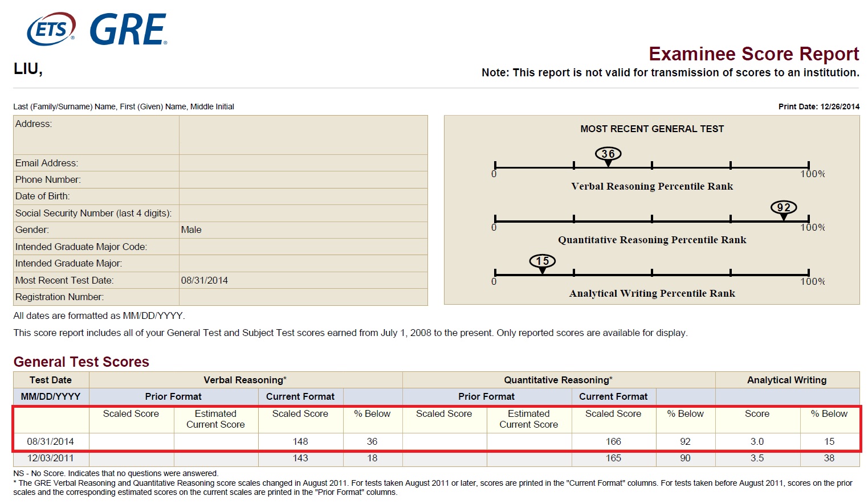This screenshot has width=868, height=504.
Task: Click the Social Security Number label
Action: [x=93, y=213]
